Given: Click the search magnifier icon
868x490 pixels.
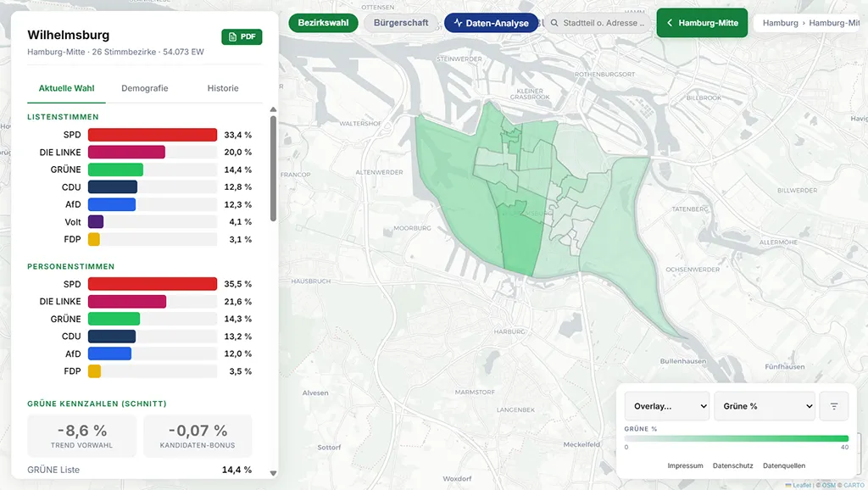Looking at the screenshot, I should (554, 23).
